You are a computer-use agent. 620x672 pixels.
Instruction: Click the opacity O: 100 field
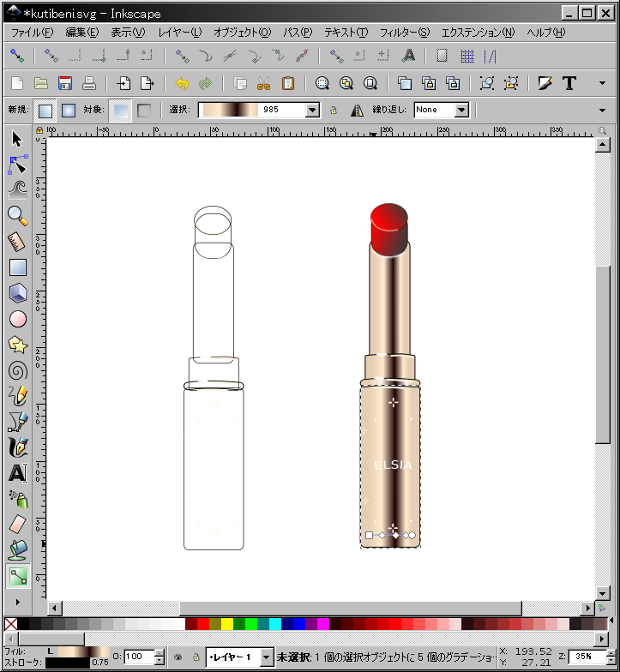coord(138,657)
